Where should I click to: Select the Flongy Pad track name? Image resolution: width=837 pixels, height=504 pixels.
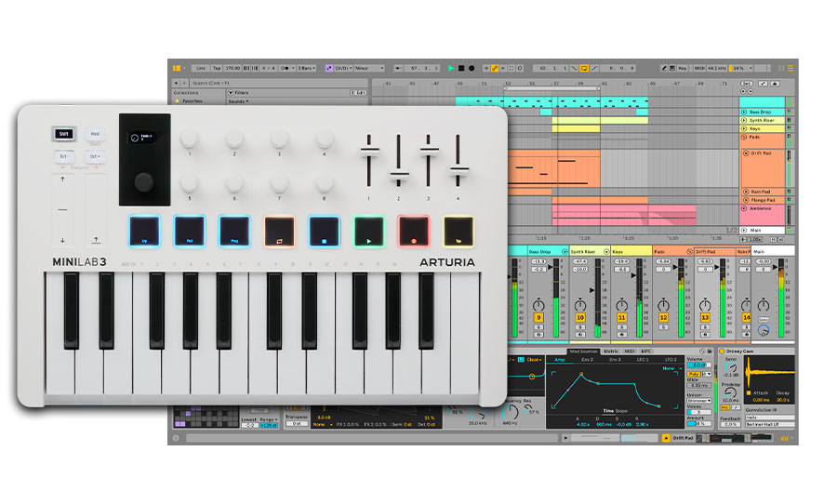763,200
